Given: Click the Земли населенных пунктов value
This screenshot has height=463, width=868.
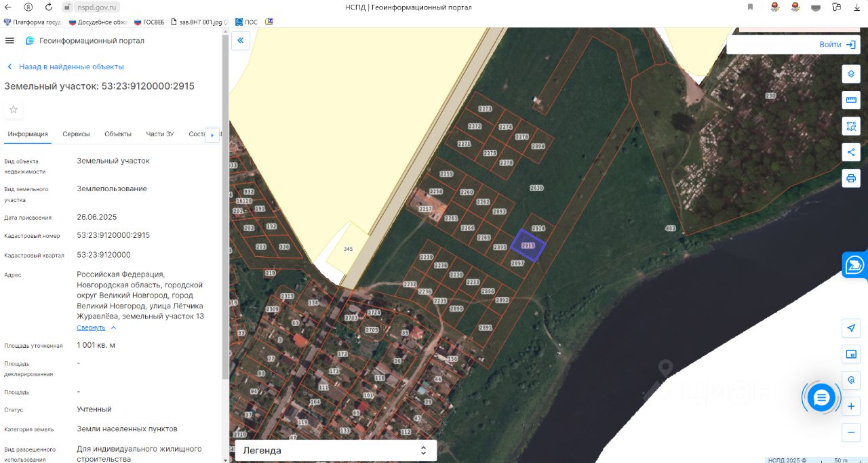Looking at the screenshot, I should click(x=127, y=428).
